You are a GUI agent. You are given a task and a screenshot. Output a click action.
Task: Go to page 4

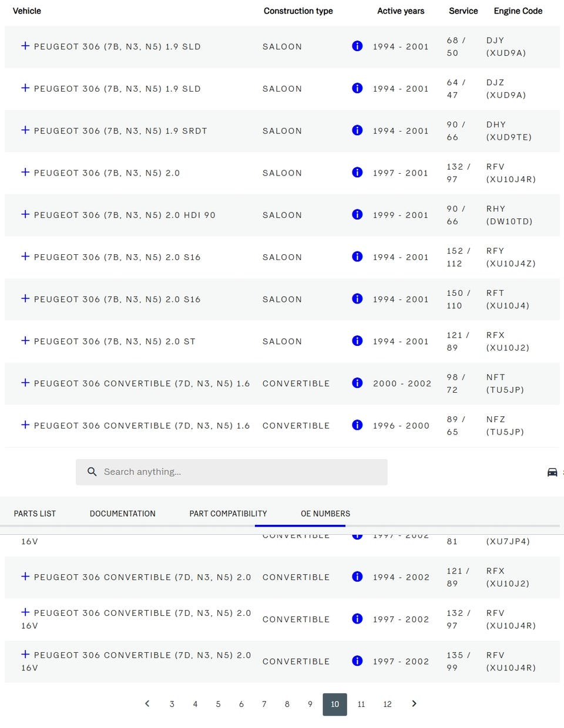195,704
